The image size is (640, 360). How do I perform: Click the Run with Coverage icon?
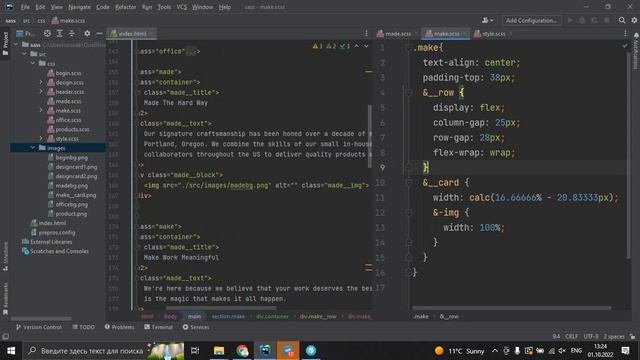594,20
